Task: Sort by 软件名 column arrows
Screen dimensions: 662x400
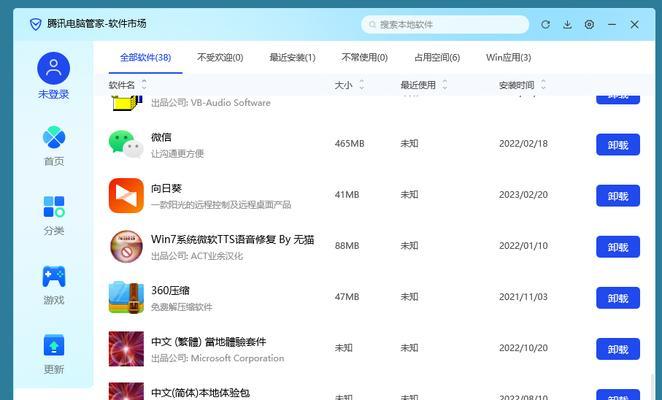Action: tap(144, 84)
